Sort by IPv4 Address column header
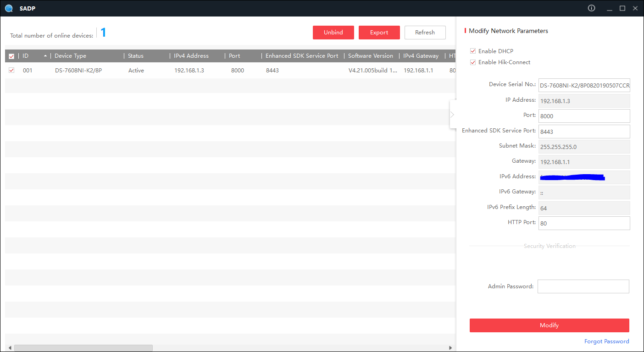Image resolution: width=644 pixels, height=352 pixels. [191, 56]
